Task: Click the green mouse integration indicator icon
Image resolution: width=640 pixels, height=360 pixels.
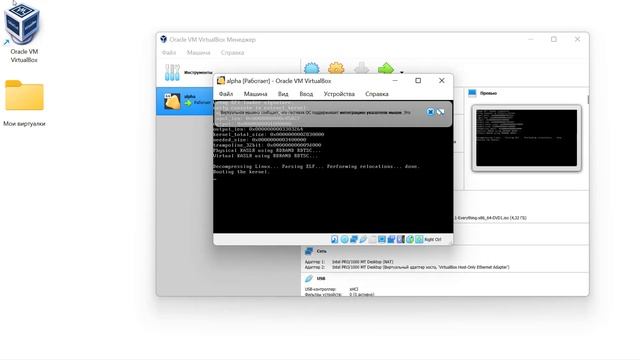Action: coord(410,239)
